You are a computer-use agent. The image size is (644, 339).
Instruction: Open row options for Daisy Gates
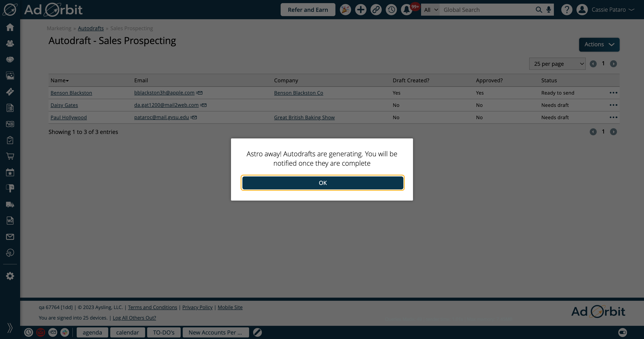(613, 105)
